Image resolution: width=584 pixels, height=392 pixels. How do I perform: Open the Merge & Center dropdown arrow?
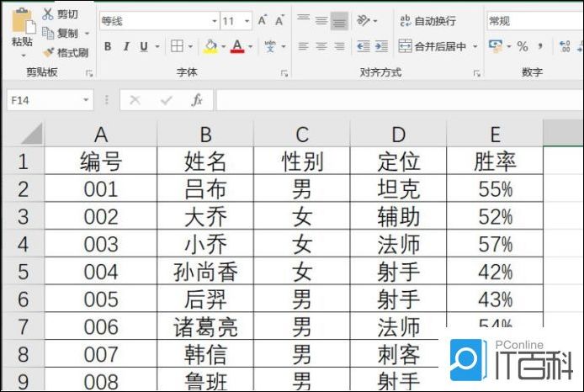[x=475, y=46]
